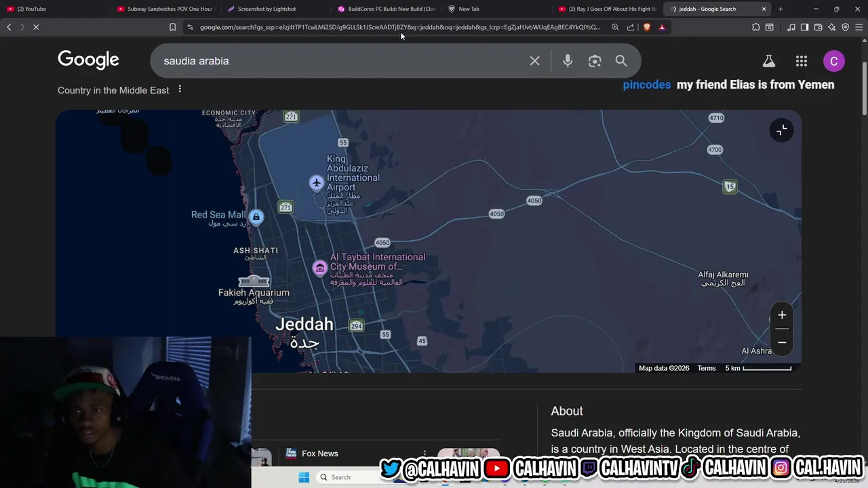Screen dimensions: 868x488
Task: Open the Windows Start menu
Action: (x=304, y=477)
